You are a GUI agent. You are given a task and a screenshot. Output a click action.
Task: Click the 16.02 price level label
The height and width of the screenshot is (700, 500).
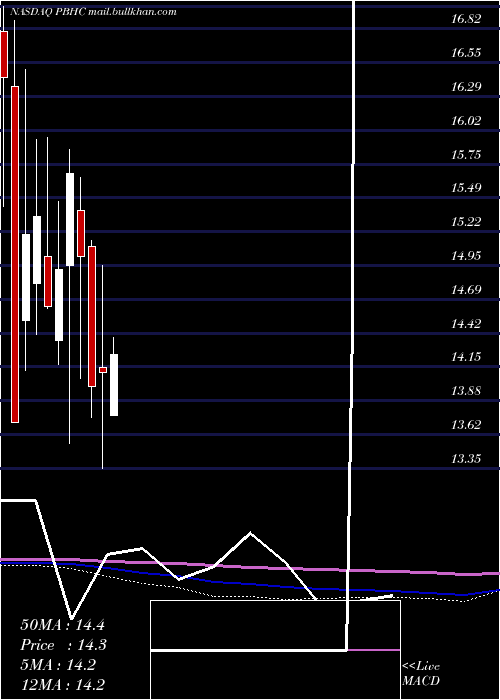(466, 121)
